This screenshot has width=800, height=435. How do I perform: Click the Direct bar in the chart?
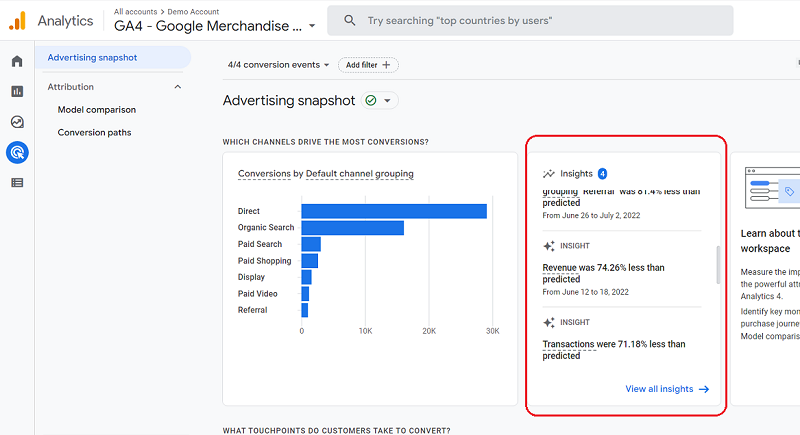click(394, 211)
